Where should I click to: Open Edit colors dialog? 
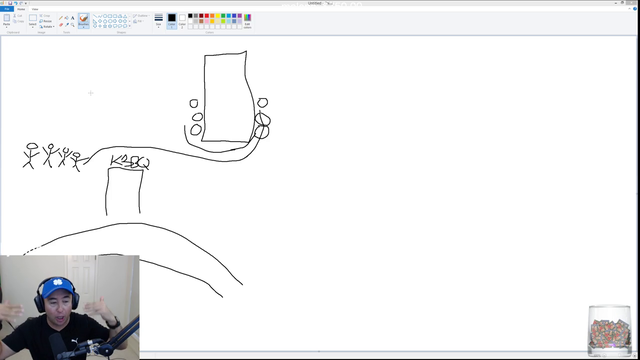(x=247, y=21)
